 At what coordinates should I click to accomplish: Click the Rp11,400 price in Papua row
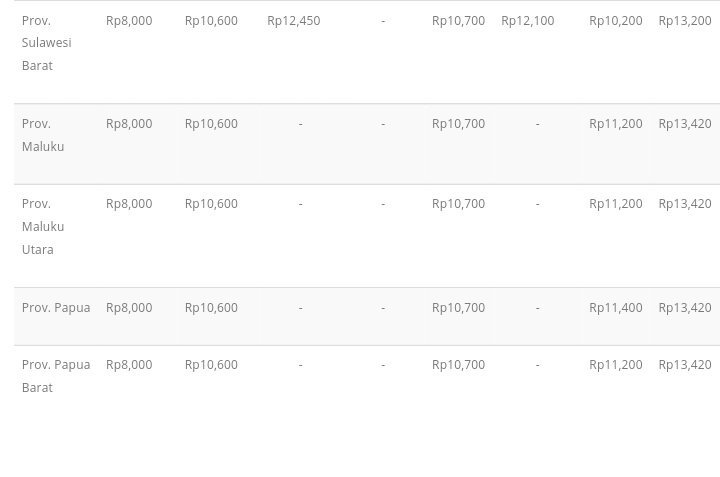[615, 308]
